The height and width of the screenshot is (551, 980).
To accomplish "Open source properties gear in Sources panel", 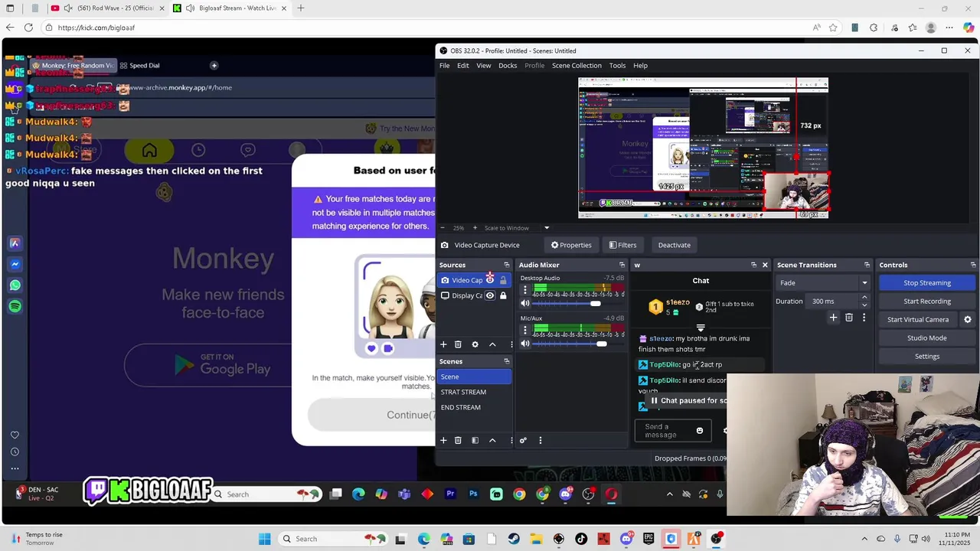I will coord(475,344).
